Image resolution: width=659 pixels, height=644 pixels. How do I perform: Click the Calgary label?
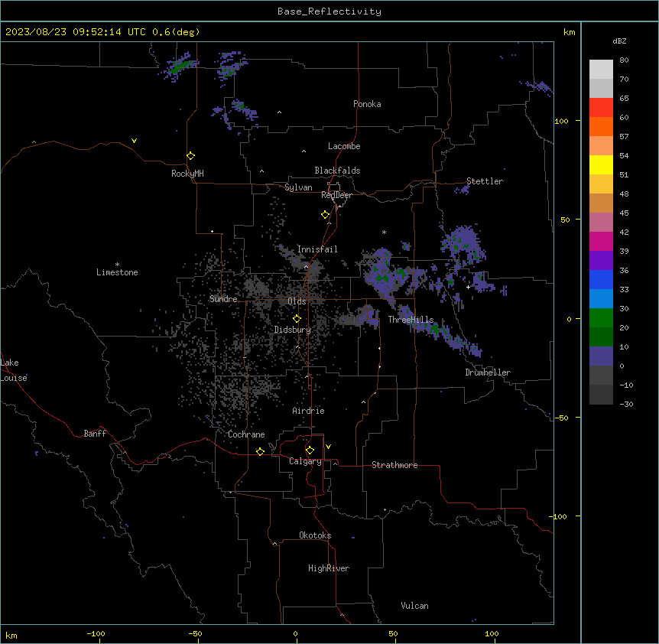tap(306, 461)
